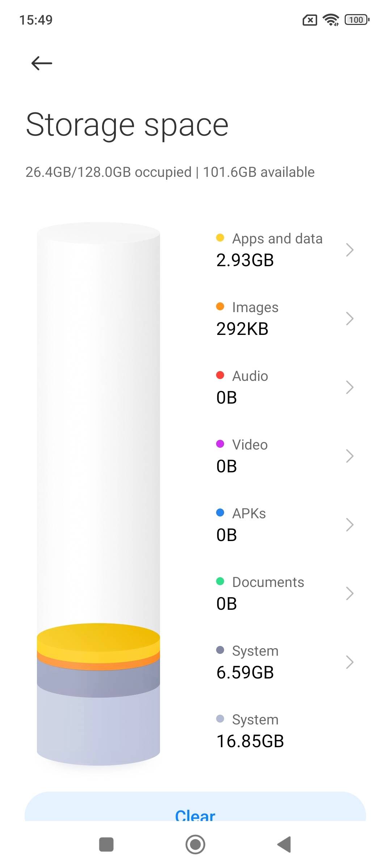Tap the Wi-Fi status icon
The image size is (391, 868).
click(331, 20)
